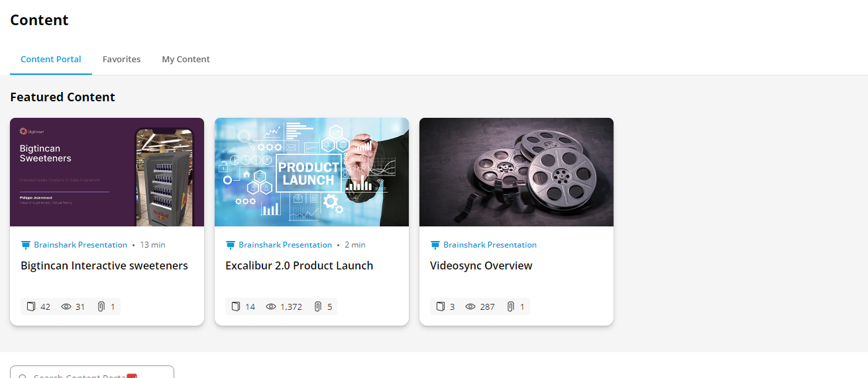
Task: Select the Content Portal tab
Action: pyautogui.click(x=51, y=59)
